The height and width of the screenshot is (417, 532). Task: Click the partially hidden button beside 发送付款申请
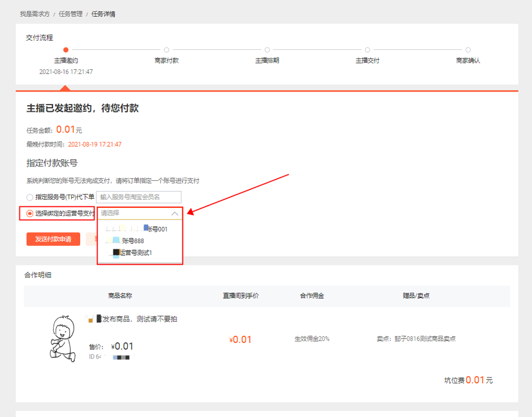[x=91, y=239]
